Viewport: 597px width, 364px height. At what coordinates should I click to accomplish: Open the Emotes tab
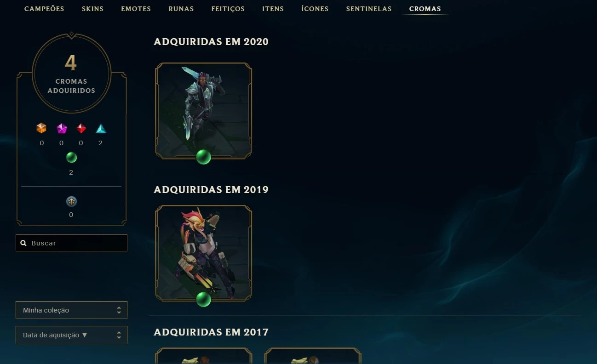point(136,9)
